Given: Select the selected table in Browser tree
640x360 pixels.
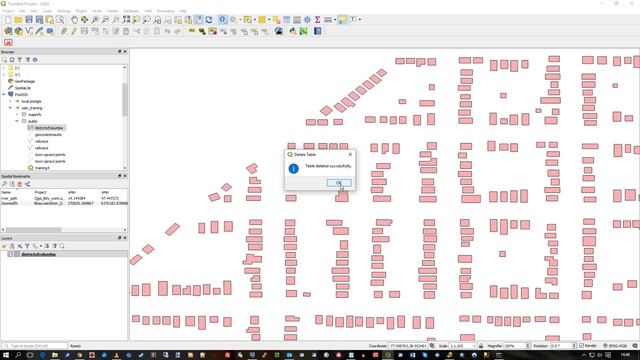Looking at the screenshot, I should click(48, 128).
